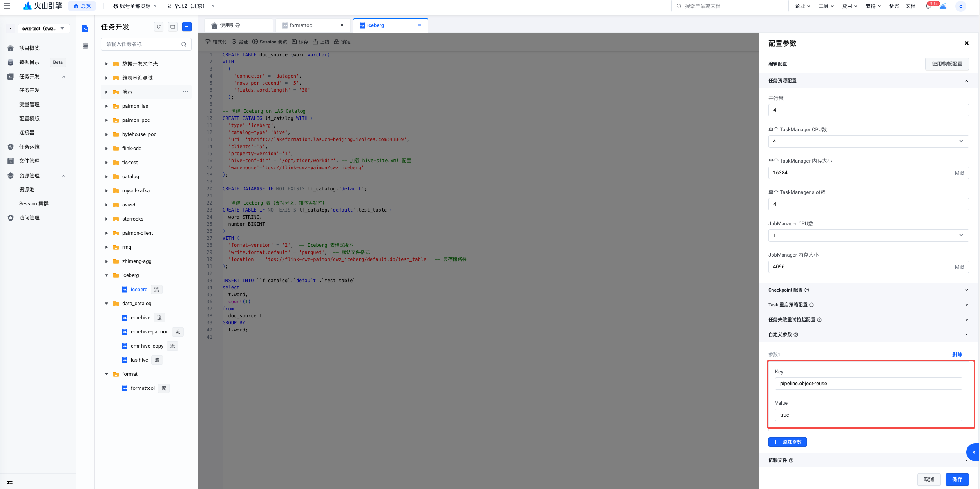Click the Lock task toolbar icon
The image size is (980, 489).
pos(337,42)
